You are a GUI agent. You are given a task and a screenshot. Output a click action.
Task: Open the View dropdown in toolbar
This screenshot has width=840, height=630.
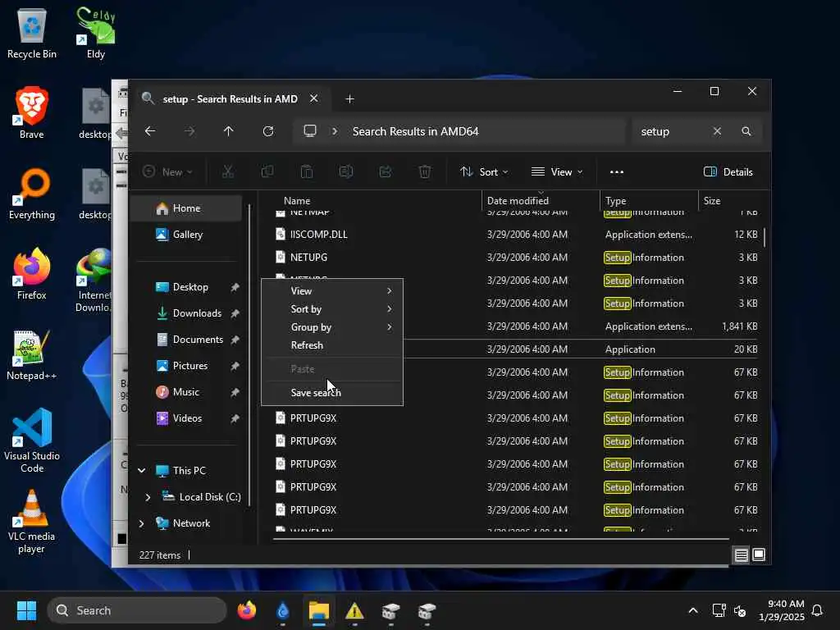click(557, 172)
